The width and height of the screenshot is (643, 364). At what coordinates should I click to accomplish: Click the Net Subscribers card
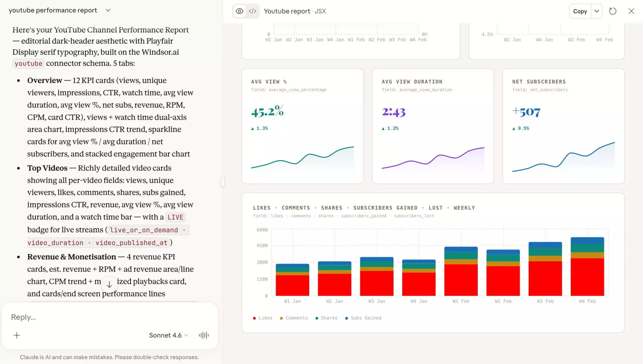tap(563, 126)
